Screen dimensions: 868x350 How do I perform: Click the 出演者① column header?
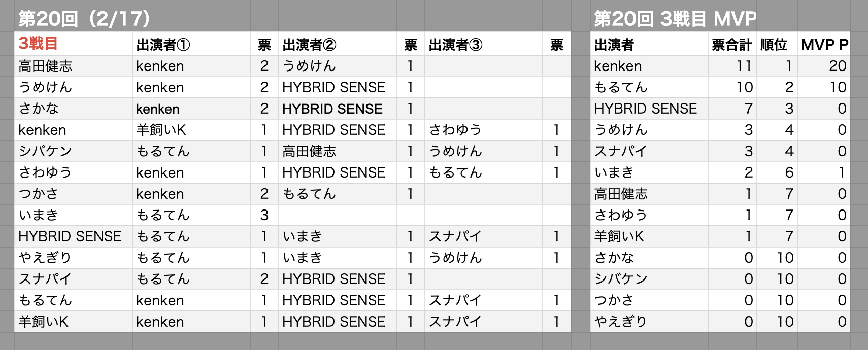163,45
